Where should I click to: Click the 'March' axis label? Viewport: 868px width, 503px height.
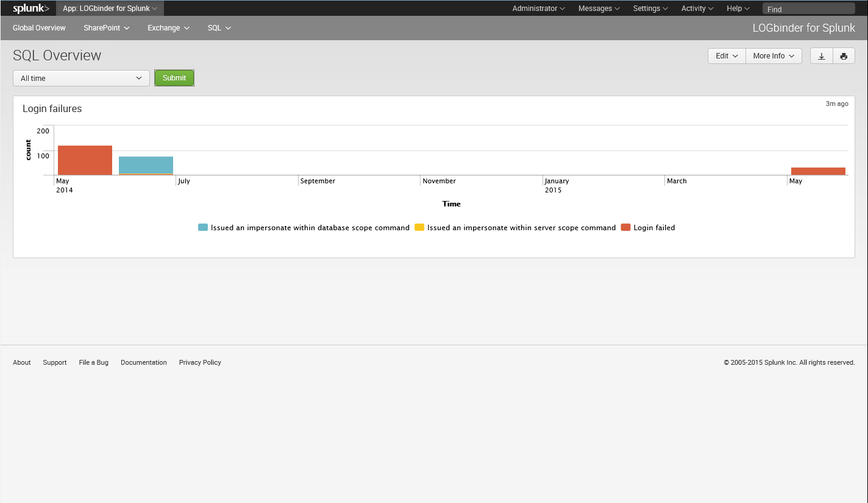(x=677, y=181)
